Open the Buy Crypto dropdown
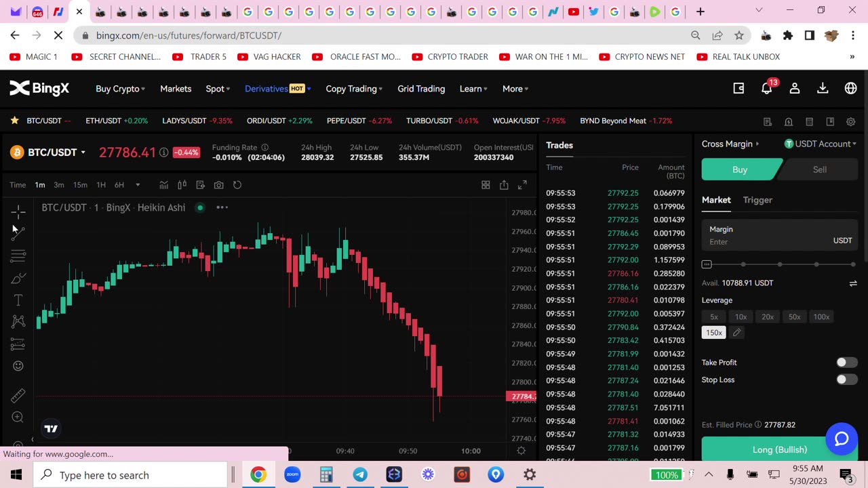 point(120,89)
